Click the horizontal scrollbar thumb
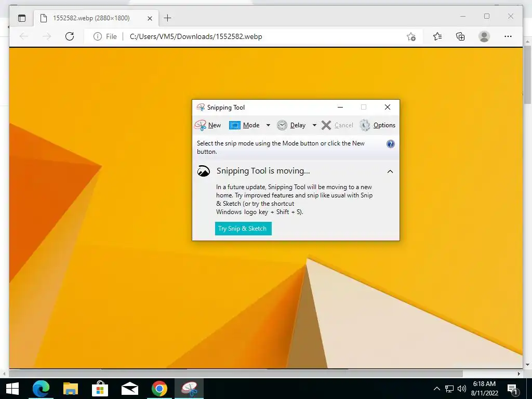Screen dimensions: 532x399 236,374
